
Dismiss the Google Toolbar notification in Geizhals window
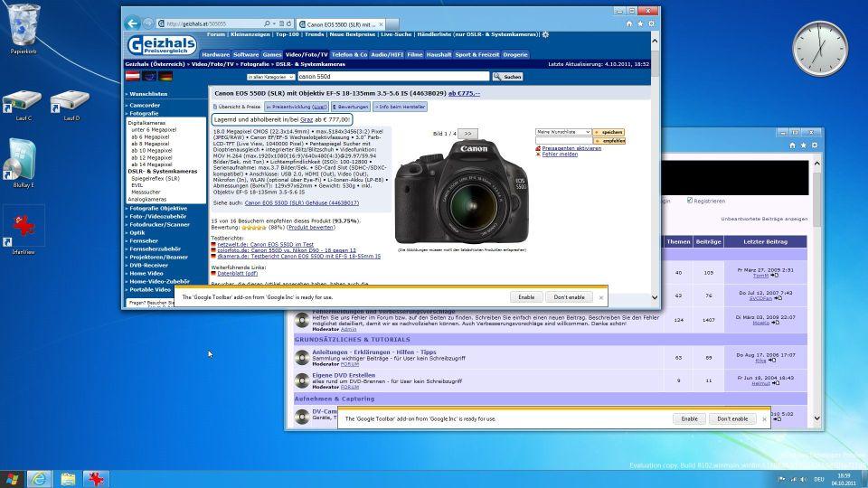[601, 297]
